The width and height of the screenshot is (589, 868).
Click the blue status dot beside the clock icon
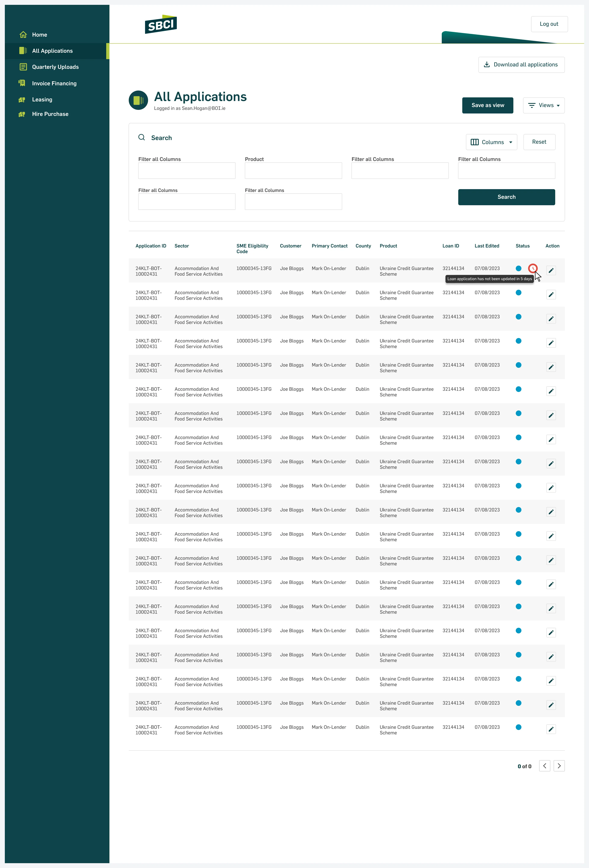click(518, 268)
